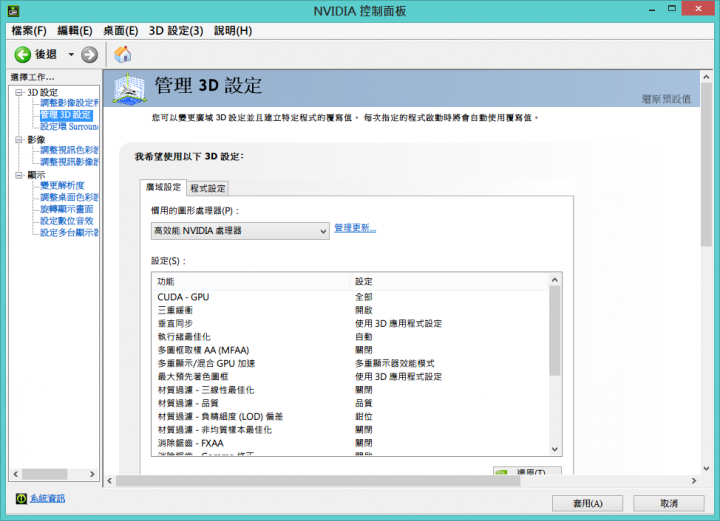Viewport: 720px width, 521px height.
Task: Click the grey Forward arrow icon
Action: tap(90, 55)
